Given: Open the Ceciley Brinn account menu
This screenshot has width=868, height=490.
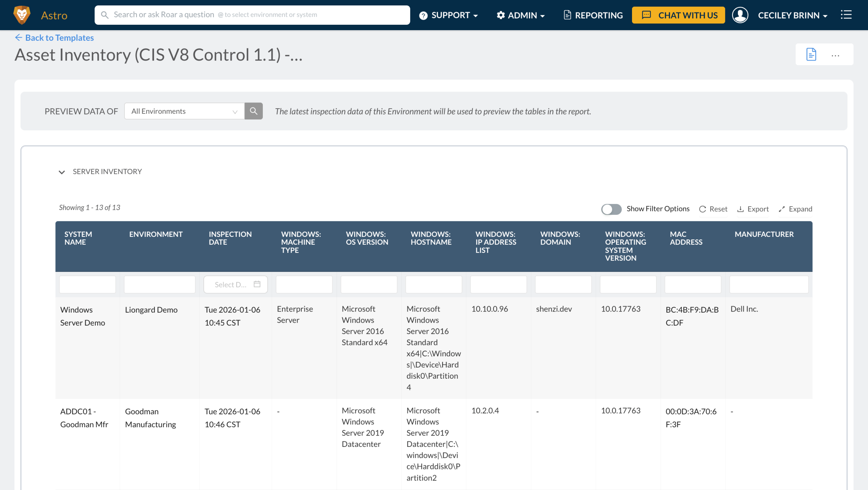Looking at the screenshot, I should [x=792, y=15].
